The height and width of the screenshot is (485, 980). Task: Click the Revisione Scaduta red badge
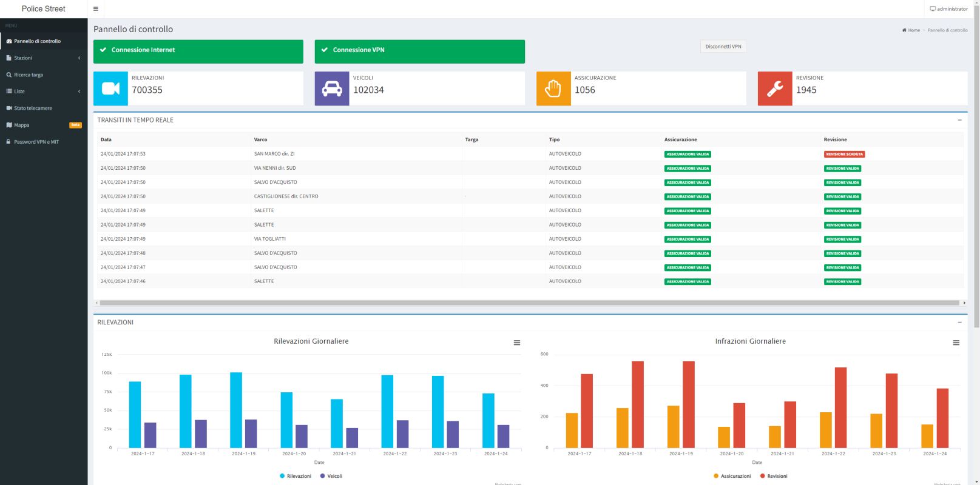[x=844, y=155]
